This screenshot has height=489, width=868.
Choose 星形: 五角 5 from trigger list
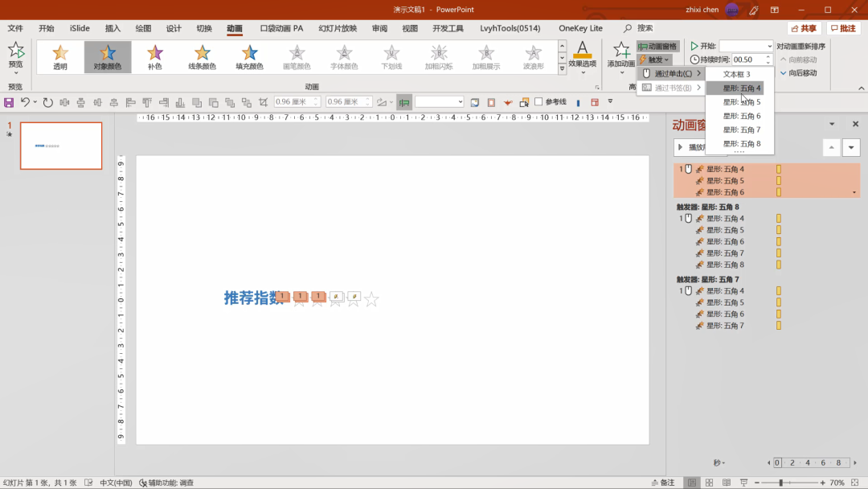[x=741, y=102]
